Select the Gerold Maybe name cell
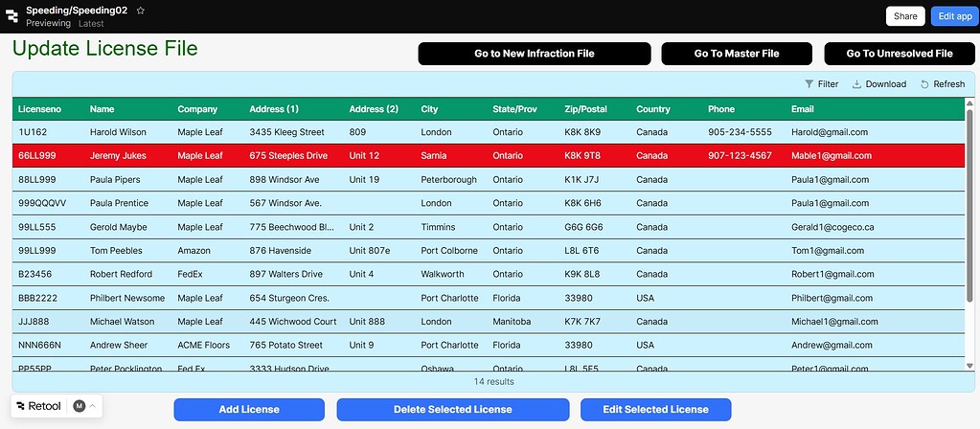The width and height of the screenshot is (980, 429). tap(119, 227)
